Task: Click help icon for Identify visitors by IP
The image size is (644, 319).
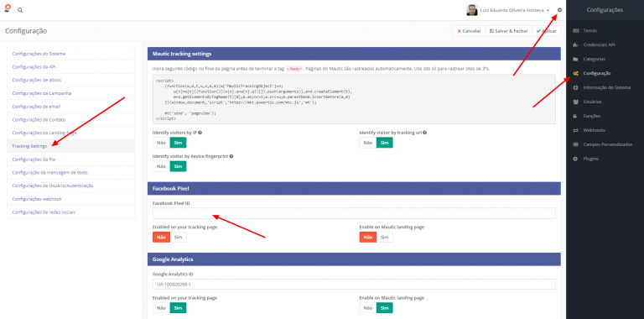Action: [x=200, y=133]
